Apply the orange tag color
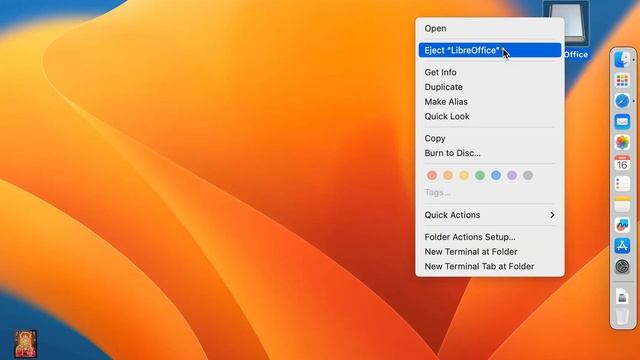The image size is (640, 360). [x=448, y=176]
